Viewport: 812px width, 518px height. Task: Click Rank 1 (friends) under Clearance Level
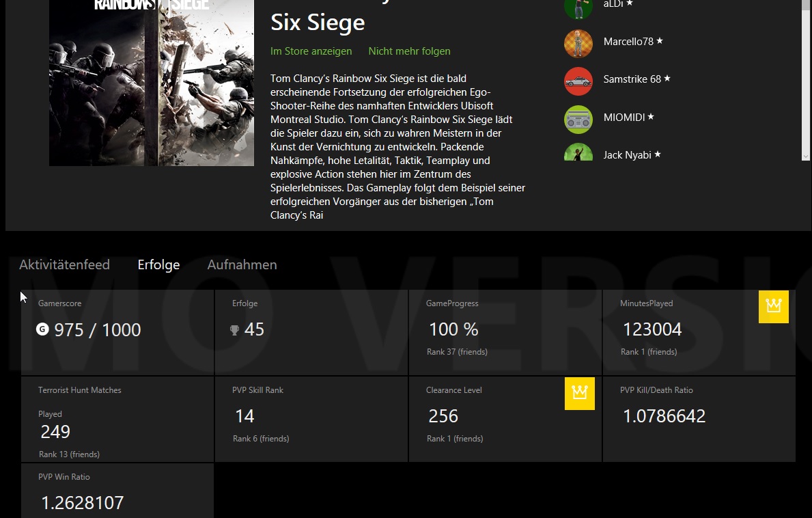coord(455,439)
